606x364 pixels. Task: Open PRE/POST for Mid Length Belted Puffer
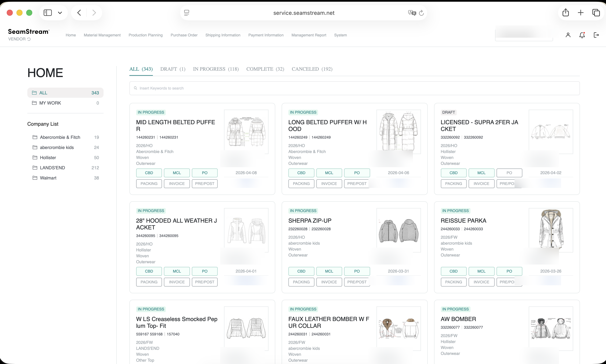click(205, 184)
